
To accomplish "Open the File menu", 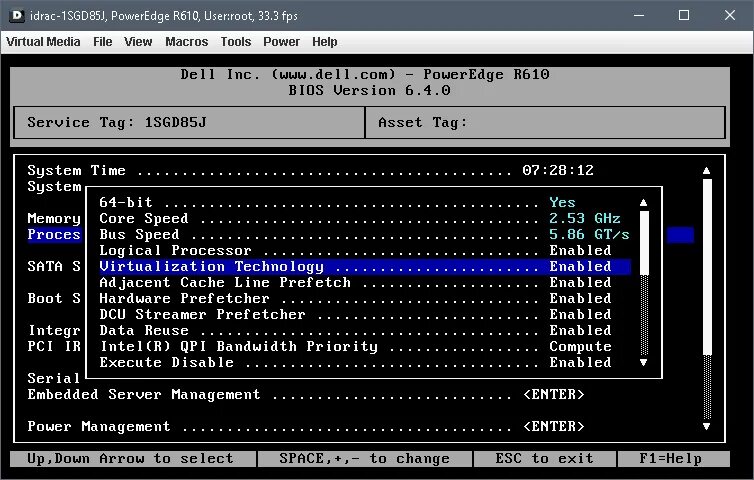I will pos(102,42).
